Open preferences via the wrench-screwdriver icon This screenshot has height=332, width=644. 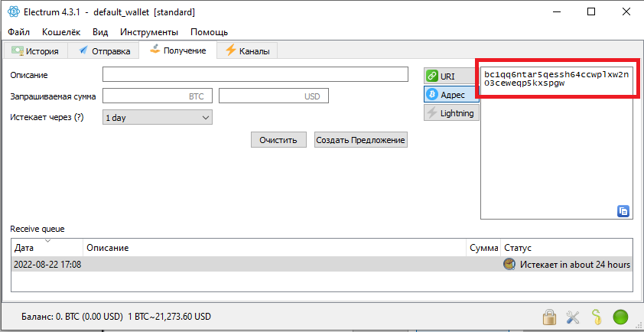[572, 316]
